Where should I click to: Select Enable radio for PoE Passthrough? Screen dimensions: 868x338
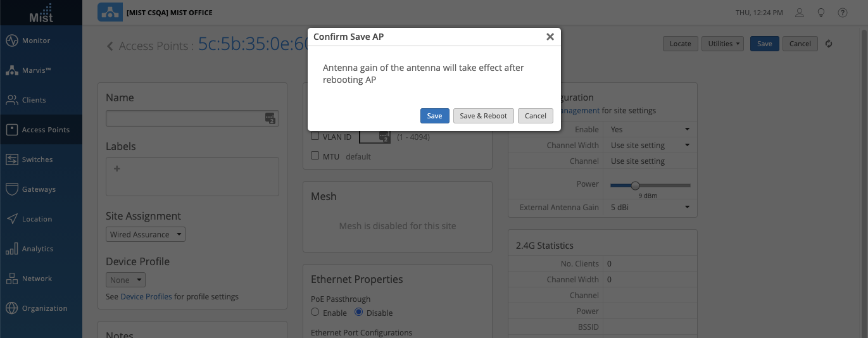coord(315,312)
